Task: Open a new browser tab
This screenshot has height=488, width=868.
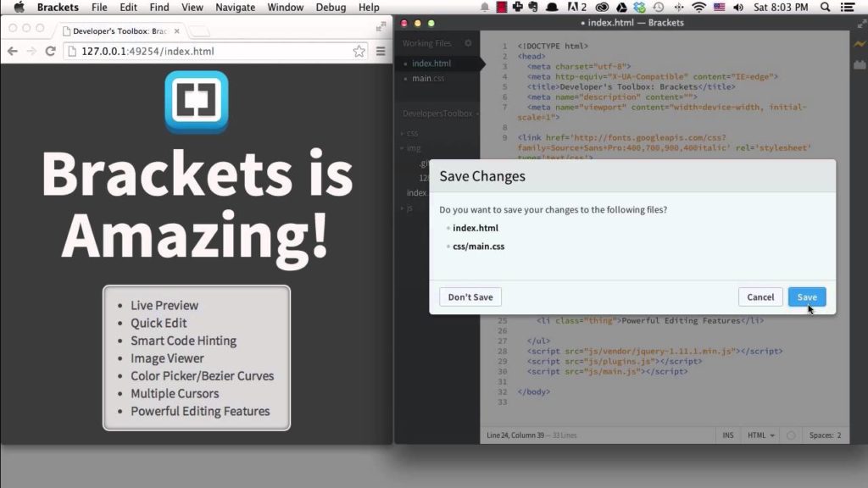Action: (199, 31)
